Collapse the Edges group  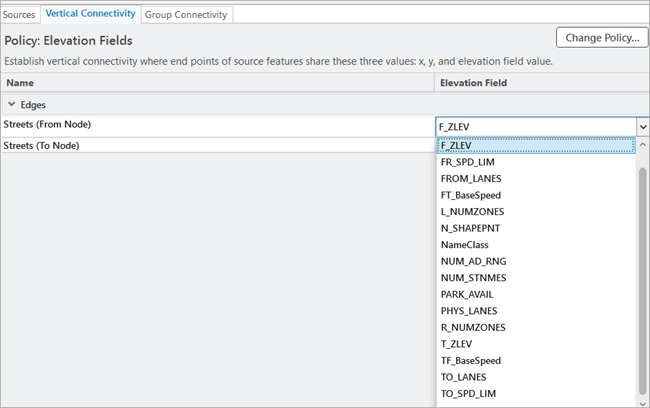pos(11,104)
